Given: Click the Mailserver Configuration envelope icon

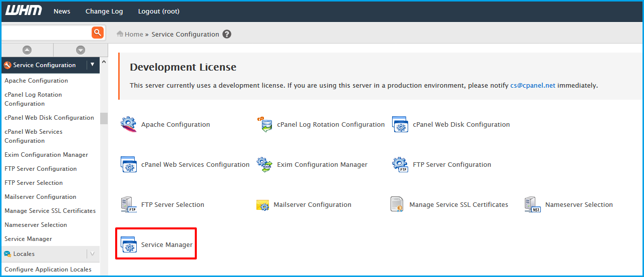Looking at the screenshot, I should [263, 205].
